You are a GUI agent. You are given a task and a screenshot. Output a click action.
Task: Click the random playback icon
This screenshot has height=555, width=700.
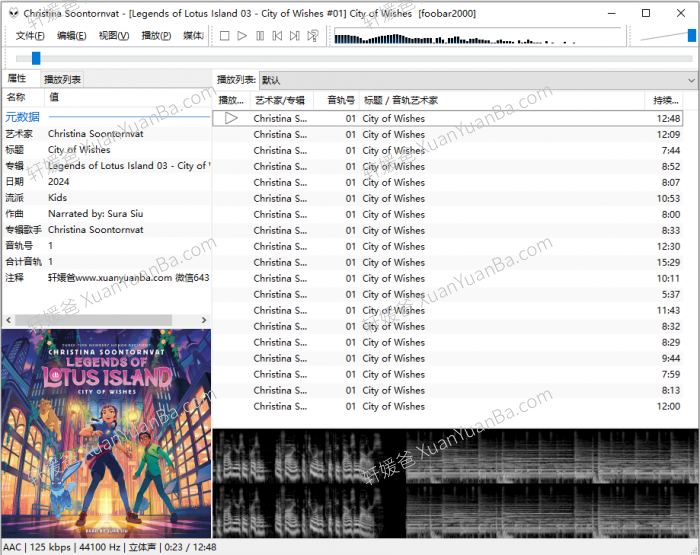pyautogui.click(x=312, y=36)
